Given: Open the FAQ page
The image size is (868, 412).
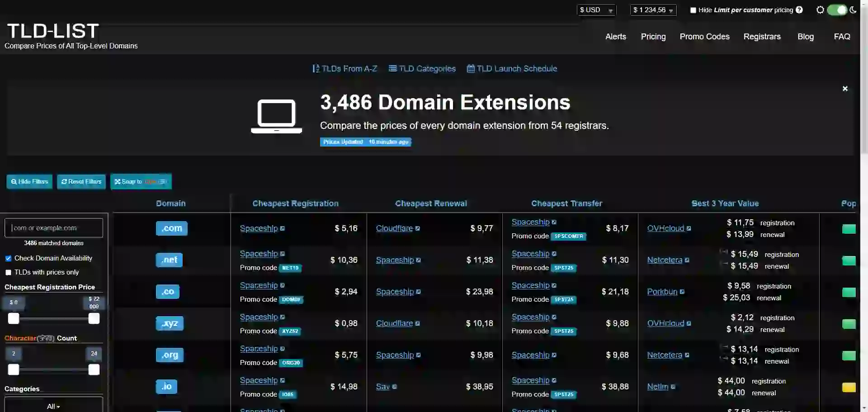Looking at the screenshot, I should (842, 37).
